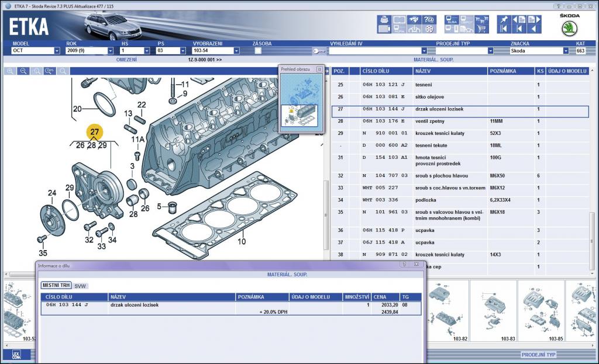This screenshot has height=364, width=599.
Task: Go to next page with right-arrow document icon
Action: click(534, 20)
